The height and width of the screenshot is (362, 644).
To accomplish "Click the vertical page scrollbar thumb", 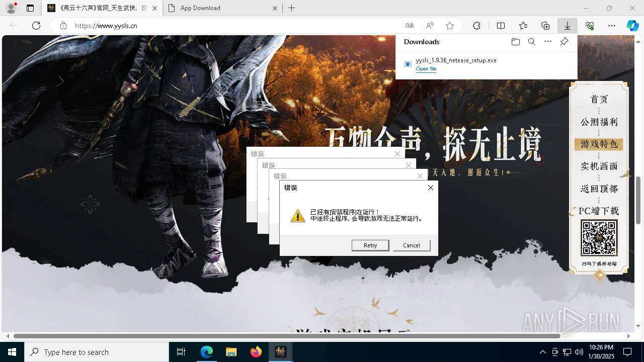I will tap(638, 200).
